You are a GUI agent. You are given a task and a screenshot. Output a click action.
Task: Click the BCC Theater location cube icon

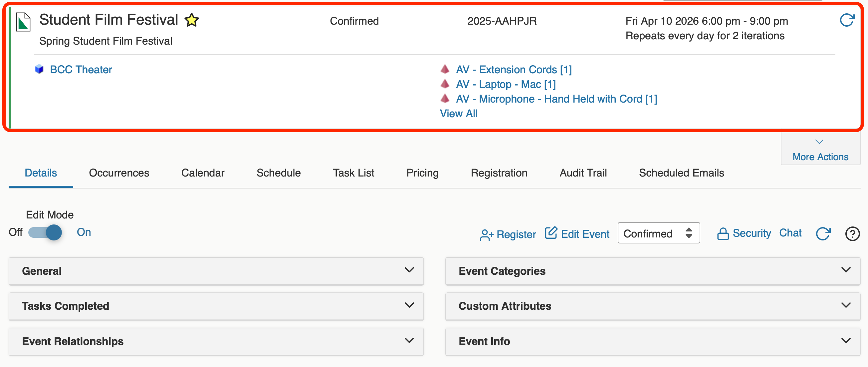pos(39,69)
